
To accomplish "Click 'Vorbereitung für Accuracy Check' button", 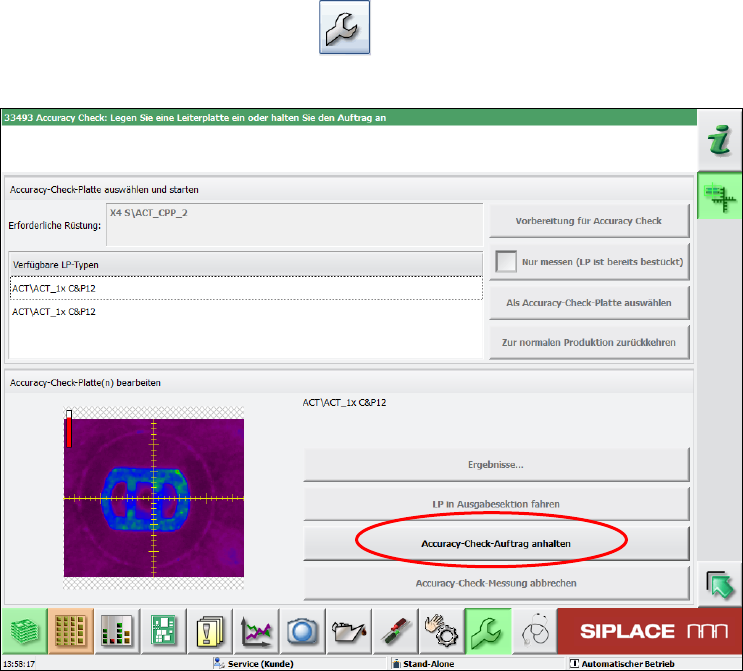I will (x=589, y=221).
